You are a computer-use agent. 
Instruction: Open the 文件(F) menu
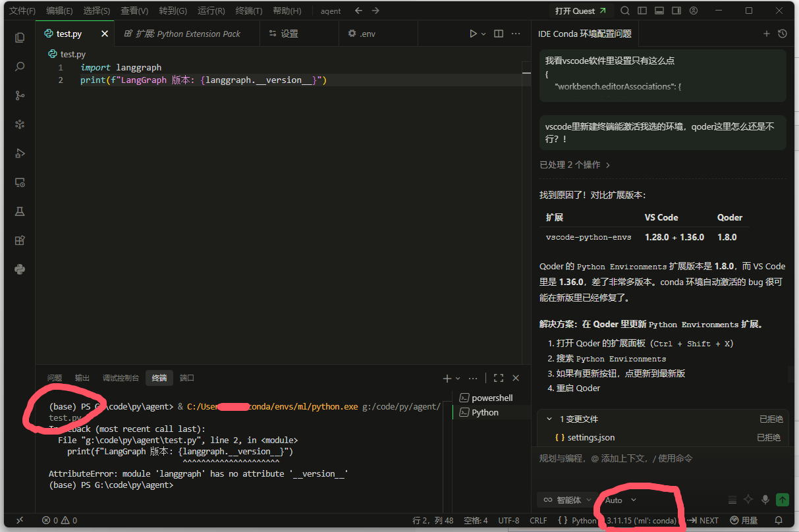(x=22, y=11)
